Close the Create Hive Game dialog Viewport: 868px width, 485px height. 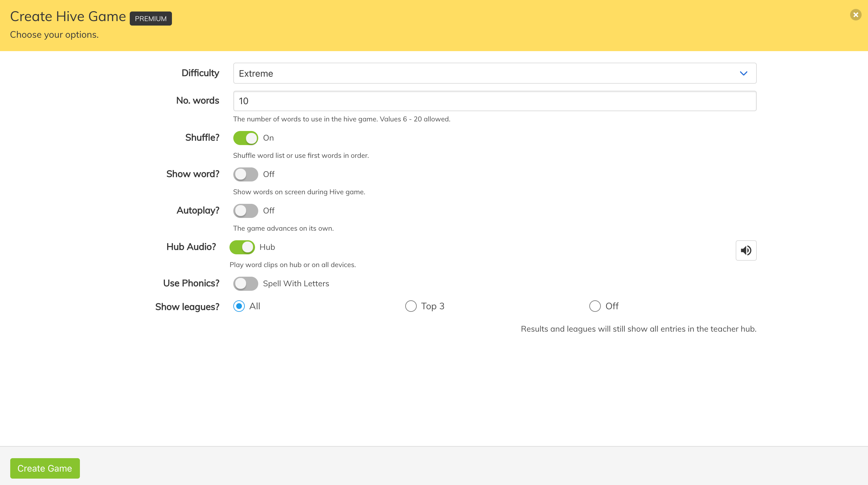(856, 15)
